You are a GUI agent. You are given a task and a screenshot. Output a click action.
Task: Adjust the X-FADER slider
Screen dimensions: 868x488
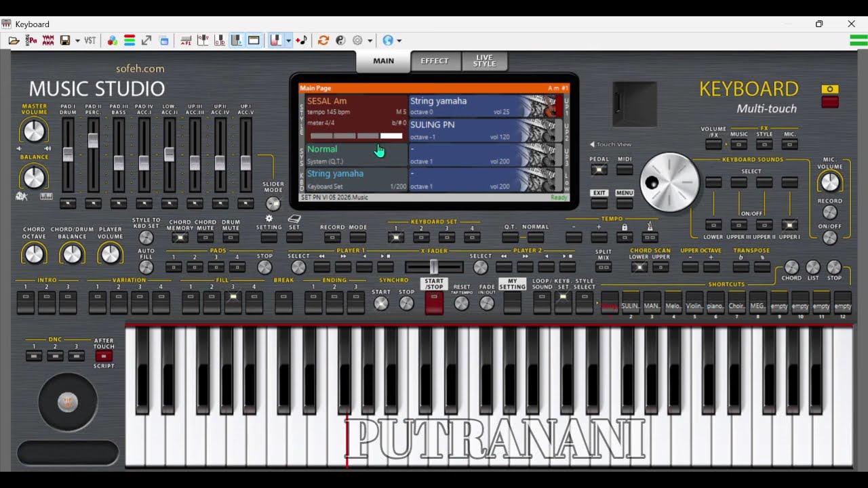(x=434, y=267)
